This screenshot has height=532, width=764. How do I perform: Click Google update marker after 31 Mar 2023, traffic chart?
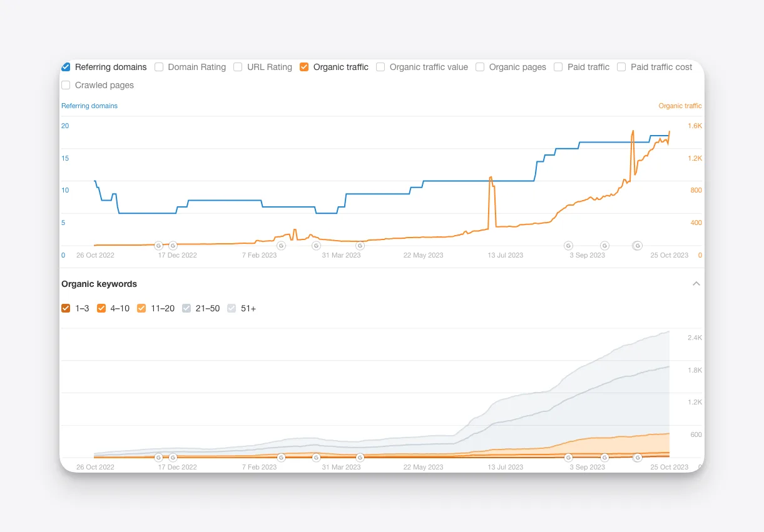pyautogui.click(x=360, y=246)
